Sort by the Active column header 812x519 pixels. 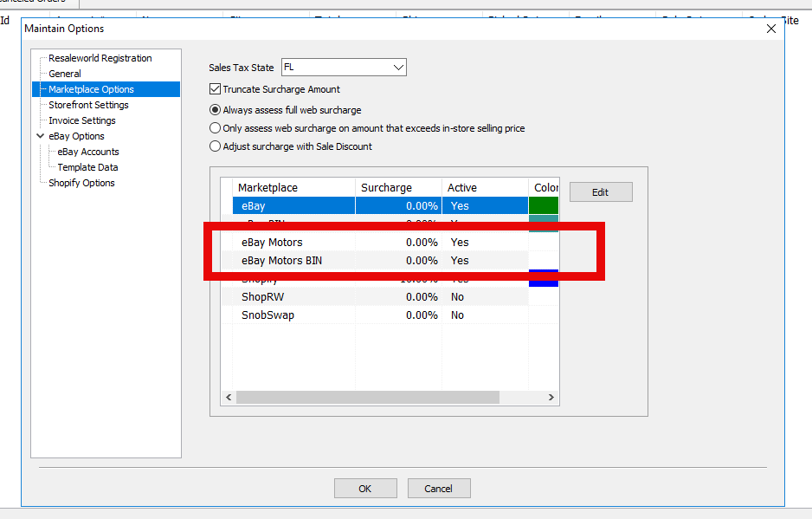[485, 188]
